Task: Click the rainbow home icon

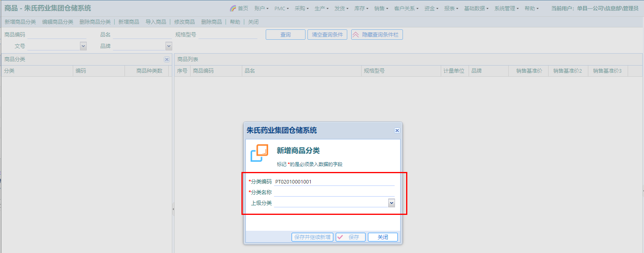Action: point(233,8)
